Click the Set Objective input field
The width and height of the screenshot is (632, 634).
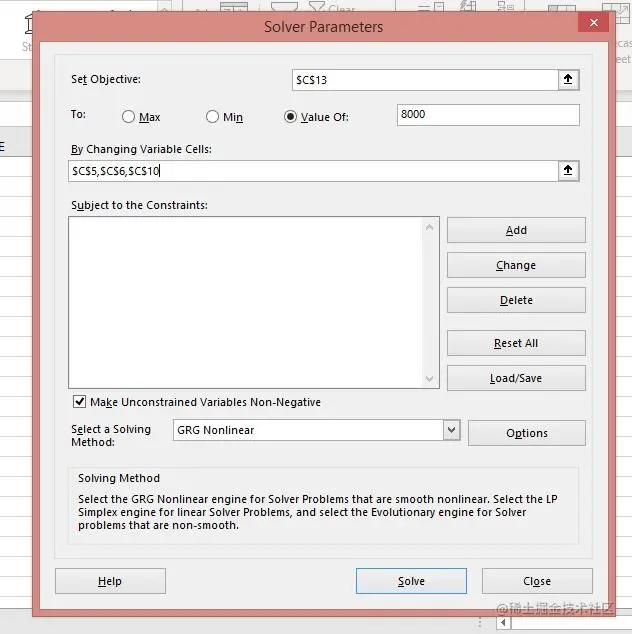tap(425, 80)
